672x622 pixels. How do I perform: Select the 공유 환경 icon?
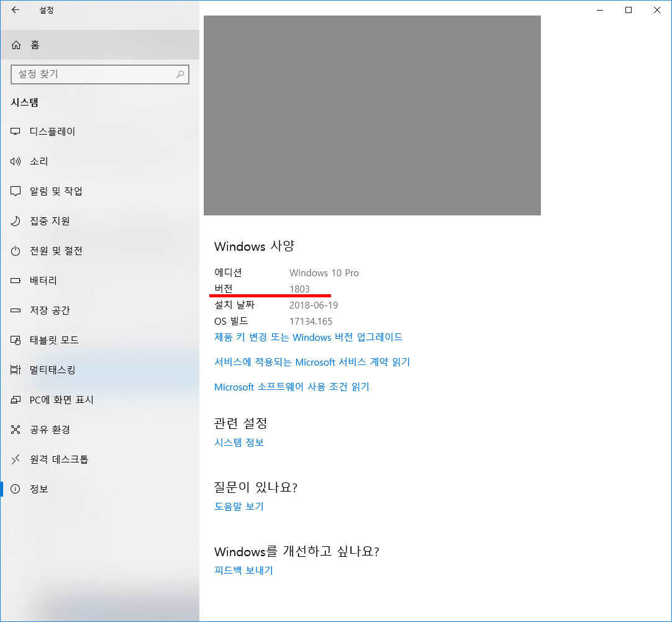pyautogui.click(x=16, y=429)
